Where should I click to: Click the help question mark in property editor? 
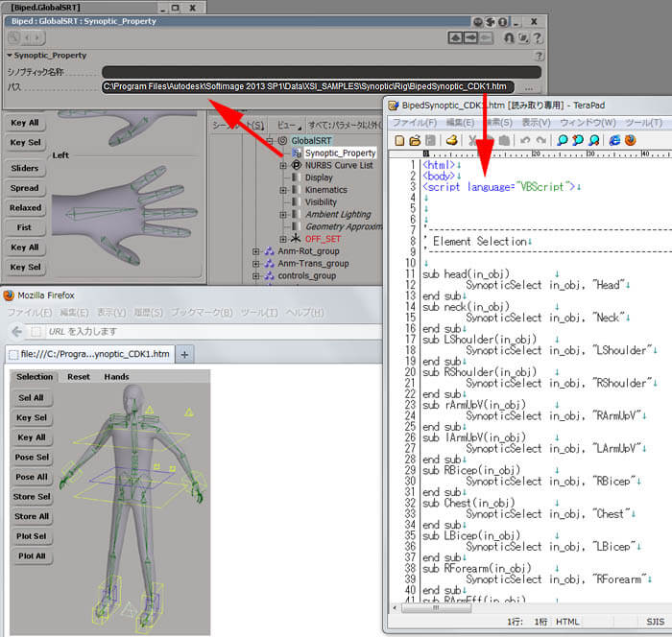pos(536,37)
